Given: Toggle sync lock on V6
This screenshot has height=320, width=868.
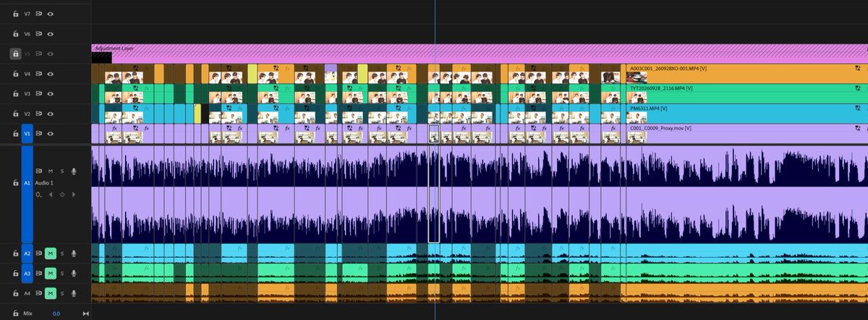Looking at the screenshot, I should (39, 33).
